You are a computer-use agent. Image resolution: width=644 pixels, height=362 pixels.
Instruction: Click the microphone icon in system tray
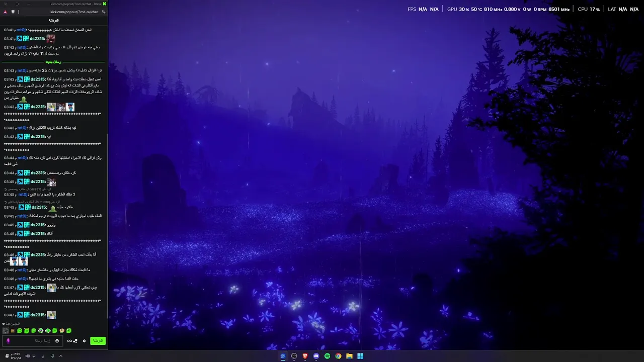click(53, 356)
